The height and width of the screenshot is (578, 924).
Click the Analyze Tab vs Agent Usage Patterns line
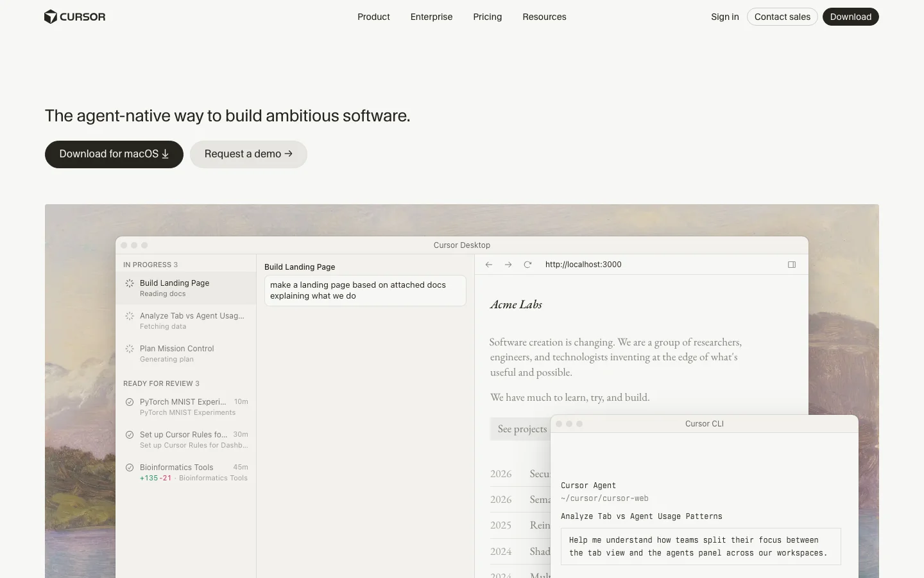pos(642,516)
